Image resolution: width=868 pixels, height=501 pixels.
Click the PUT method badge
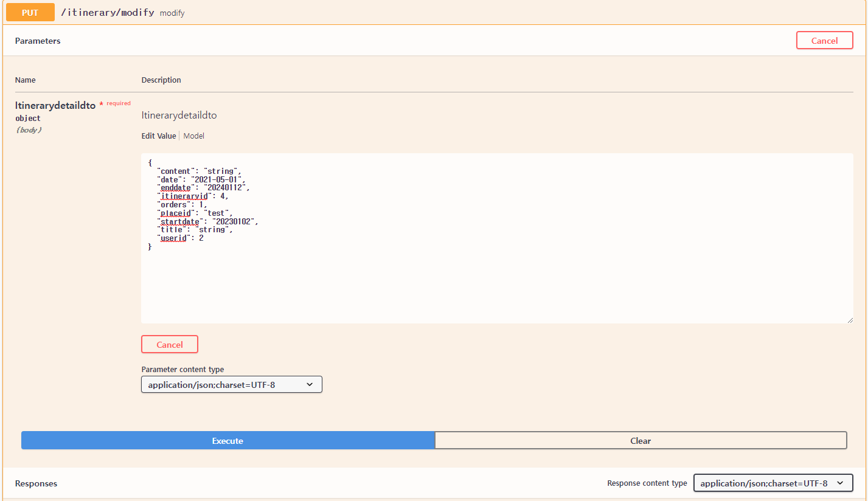point(29,12)
